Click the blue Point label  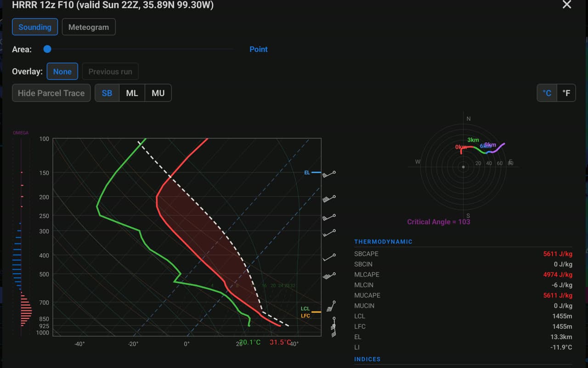coord(258,49)
